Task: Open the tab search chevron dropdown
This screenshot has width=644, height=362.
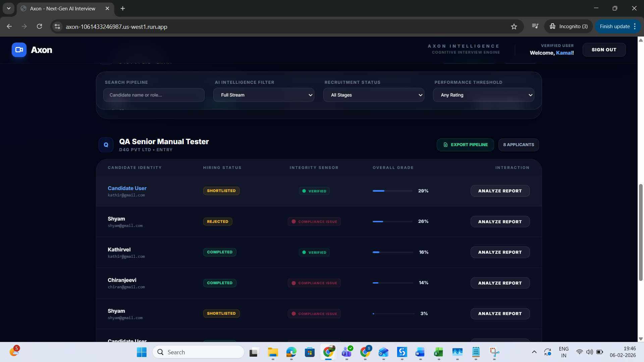Action: pos(9,8)
